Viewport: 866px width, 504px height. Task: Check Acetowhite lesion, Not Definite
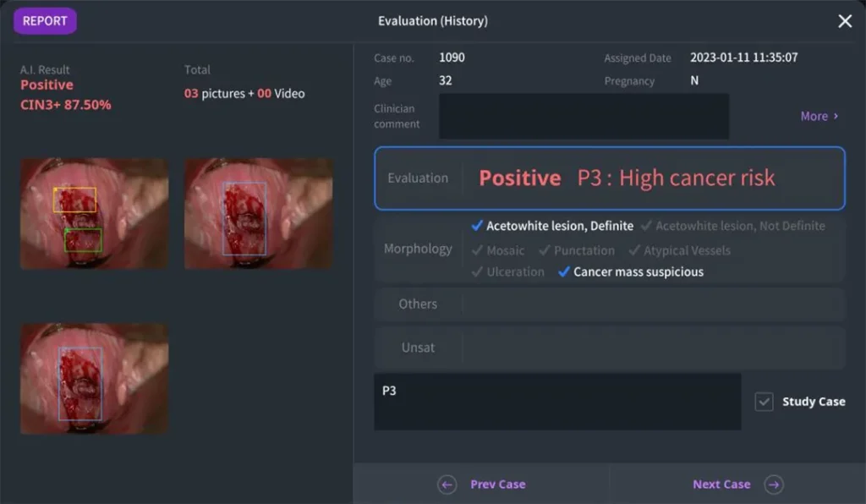tap(647, 226)
